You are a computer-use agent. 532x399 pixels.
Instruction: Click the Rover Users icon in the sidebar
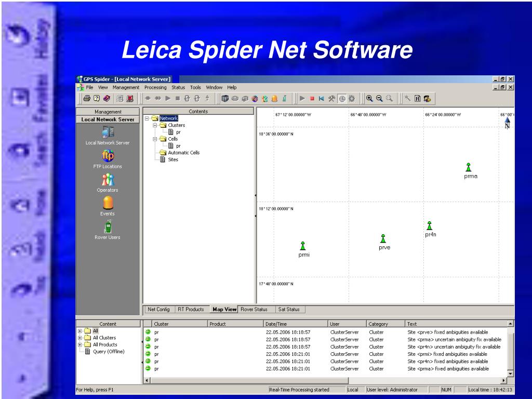point(108,227)
